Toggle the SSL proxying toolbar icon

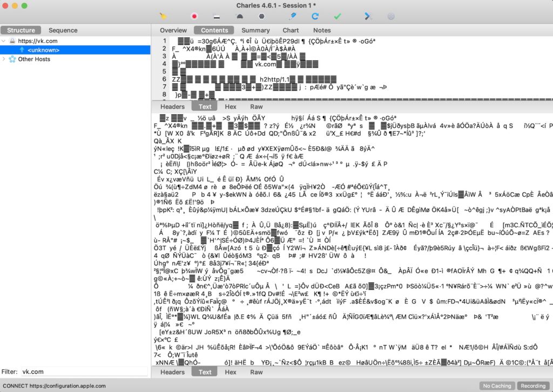217,16
